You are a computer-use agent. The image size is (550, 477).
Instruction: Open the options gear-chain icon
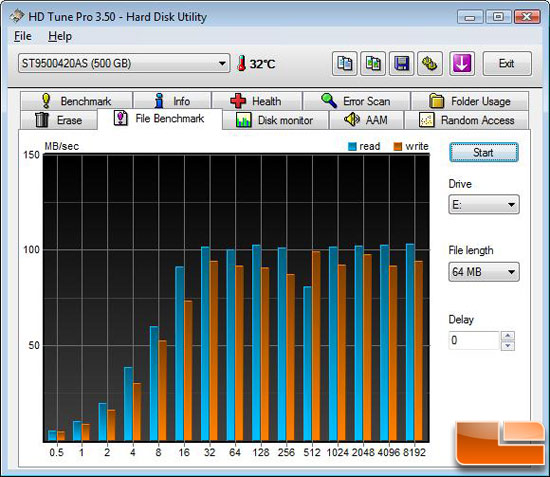pos(430,64)
